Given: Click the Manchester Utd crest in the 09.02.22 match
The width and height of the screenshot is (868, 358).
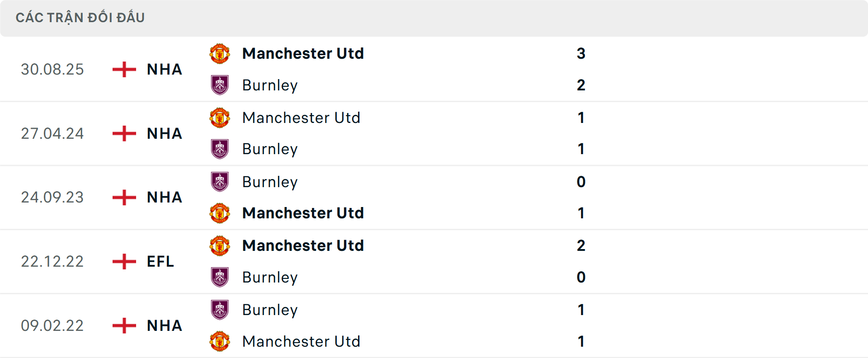Looking at the screenshot, I should coord(220,341).
